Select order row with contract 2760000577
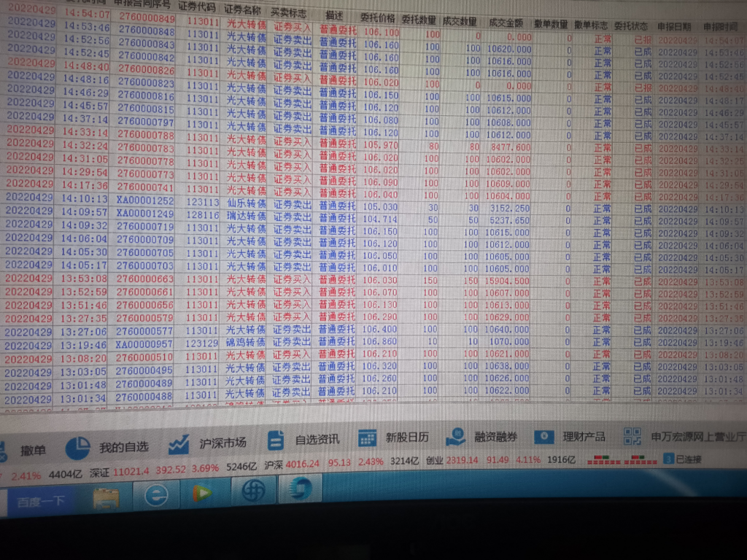The width and height of the screenshot is (747, 560). (x=373, y=330)
